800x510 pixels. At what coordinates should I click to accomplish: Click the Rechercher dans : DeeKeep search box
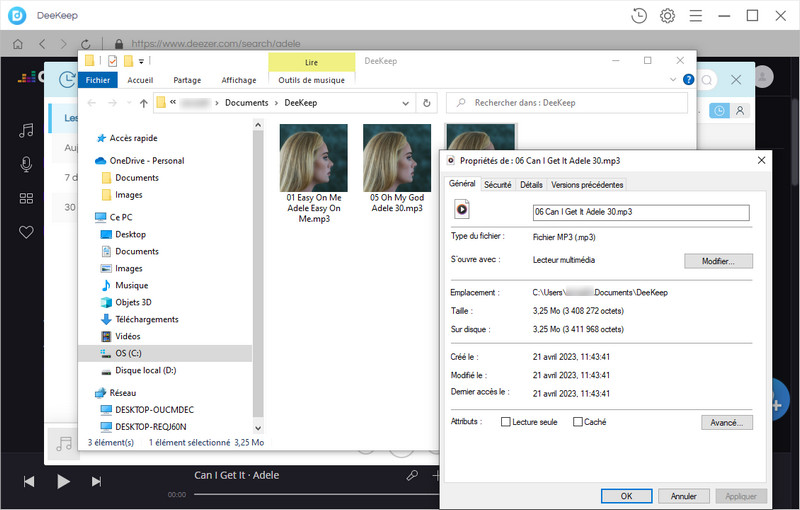[567, 103]
